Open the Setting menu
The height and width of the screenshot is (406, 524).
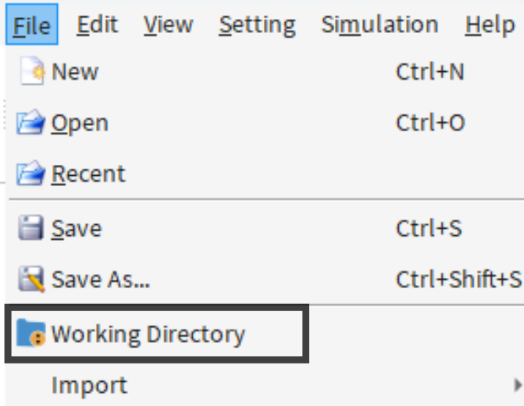tap(257, 25)
